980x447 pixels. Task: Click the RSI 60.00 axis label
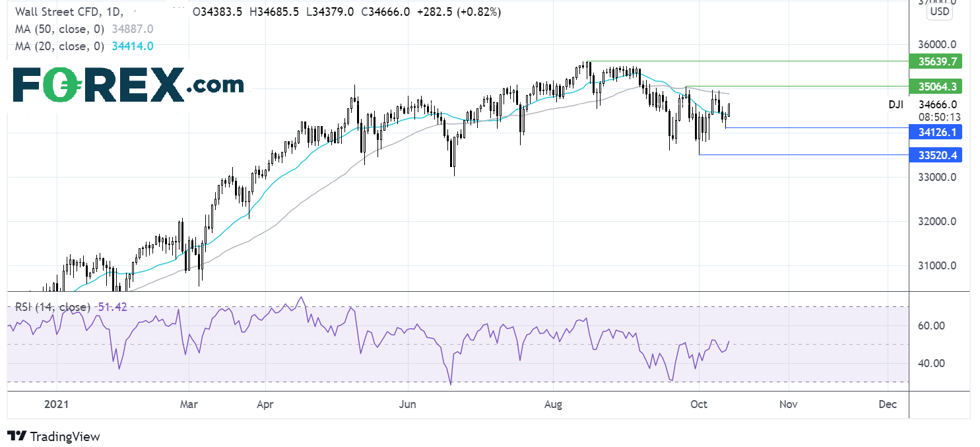(x=931, y=326)
